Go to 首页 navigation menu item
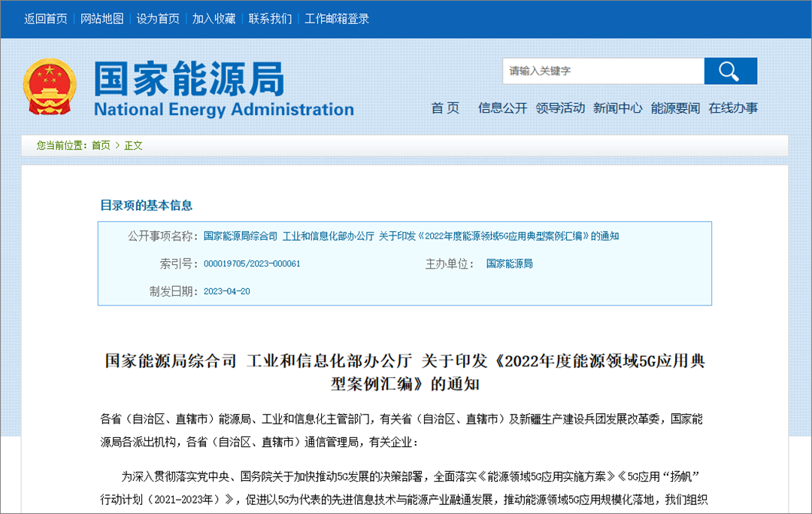The height and width of the screenshot is (514, 812). click(445, 108)
